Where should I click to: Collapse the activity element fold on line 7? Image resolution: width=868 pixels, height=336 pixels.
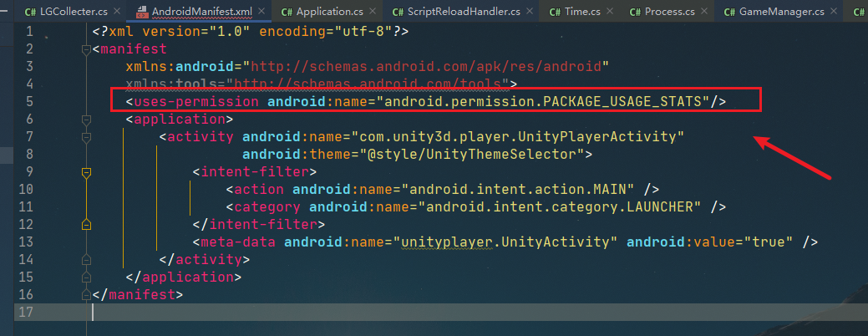pyautogui.click(x=86, y=137)
